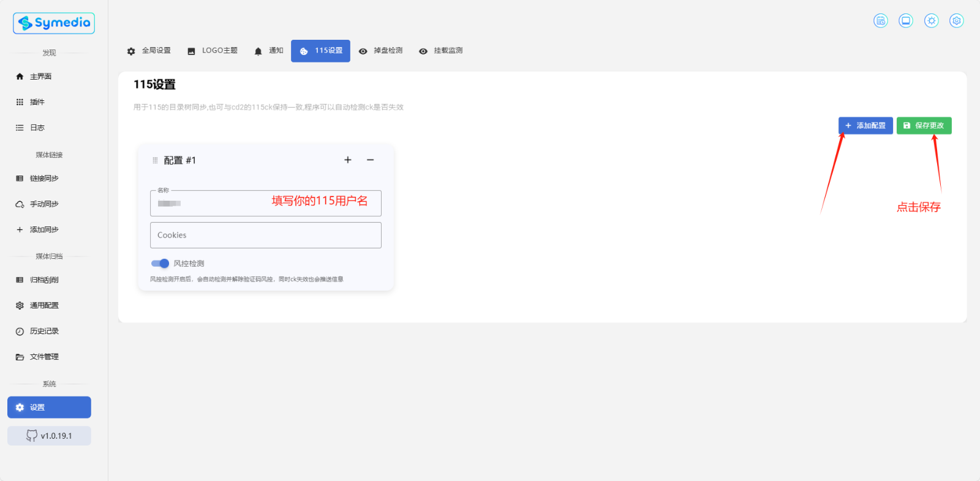Switch to LOGO主题 tab

tap(213, 51)
